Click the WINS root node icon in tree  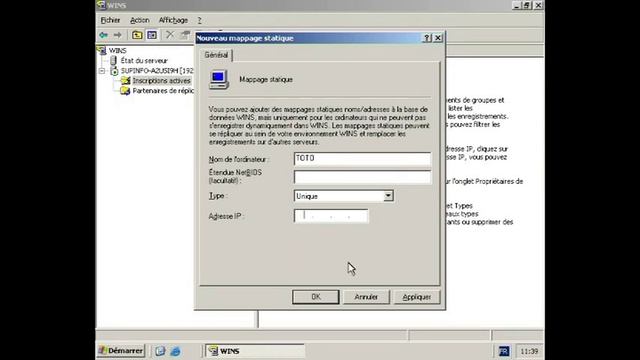coord(102,51)
